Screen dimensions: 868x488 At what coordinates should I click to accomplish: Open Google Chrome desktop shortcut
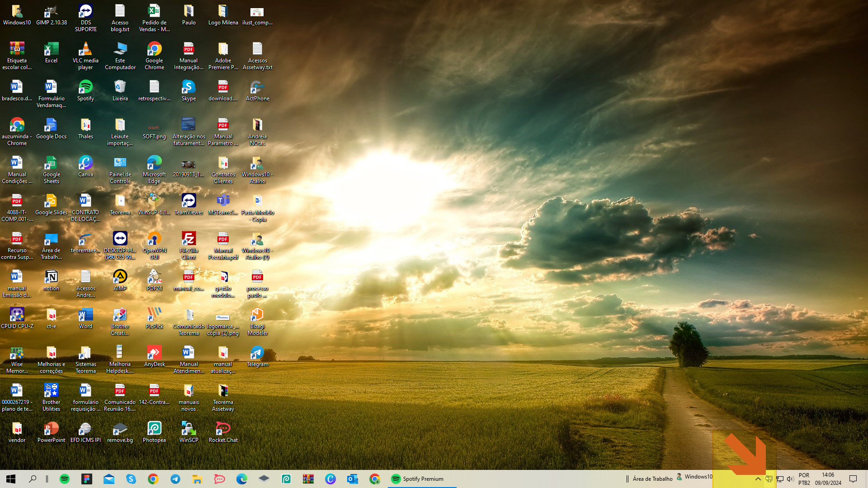coord(154,56)
